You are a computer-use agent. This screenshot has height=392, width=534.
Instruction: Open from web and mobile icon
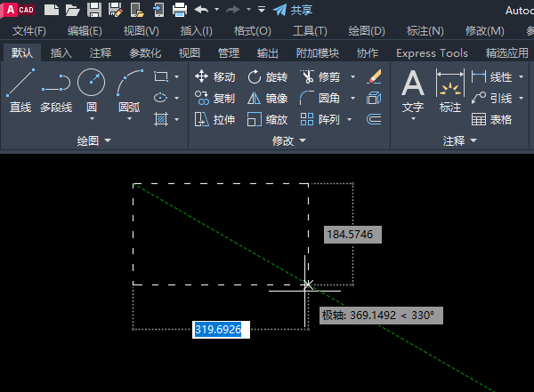coord(137,10)
